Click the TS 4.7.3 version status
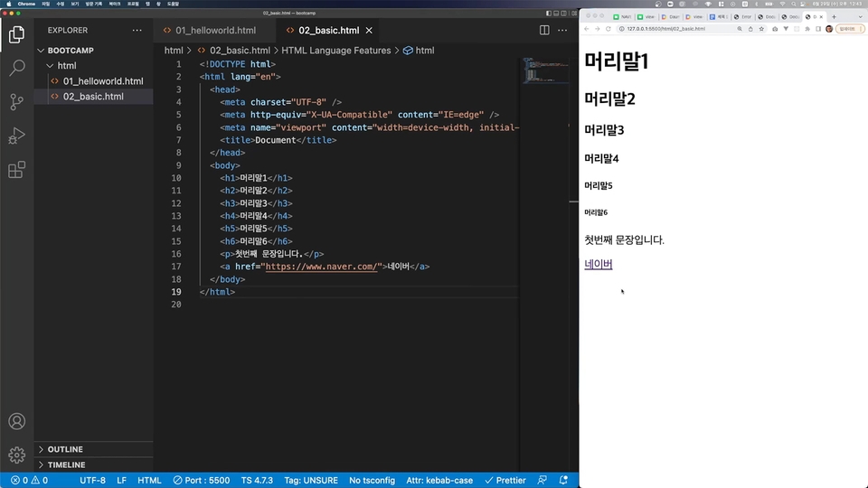Screen dimensions: 868x488 coord(257,480)
